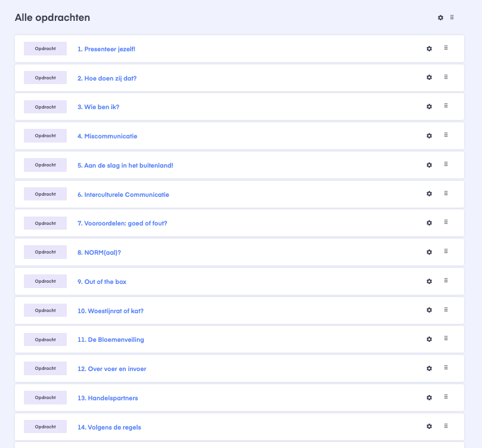This screenshot has width=482, height=448.
Task: Open the link 14. Volgens de regels
Action: (109, 427)
